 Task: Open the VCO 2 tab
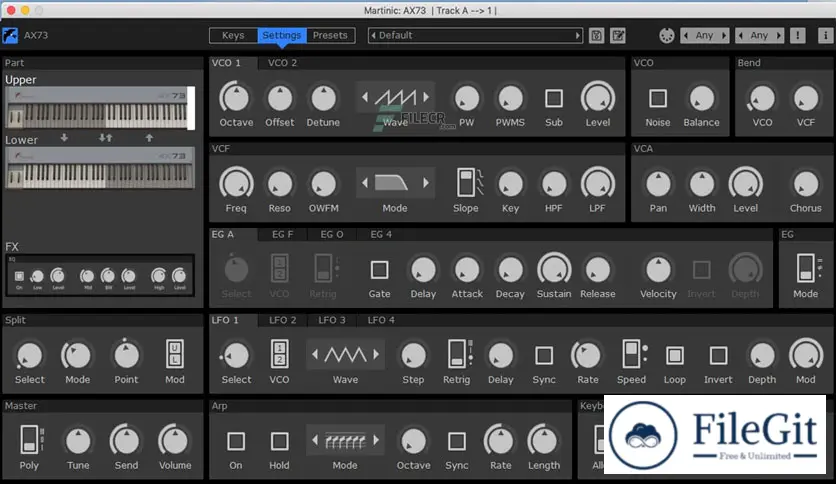tap(283, 63)
